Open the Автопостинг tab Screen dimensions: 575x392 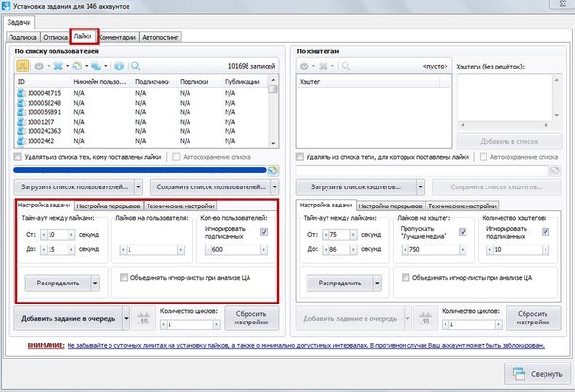click(x=160, y=37)
